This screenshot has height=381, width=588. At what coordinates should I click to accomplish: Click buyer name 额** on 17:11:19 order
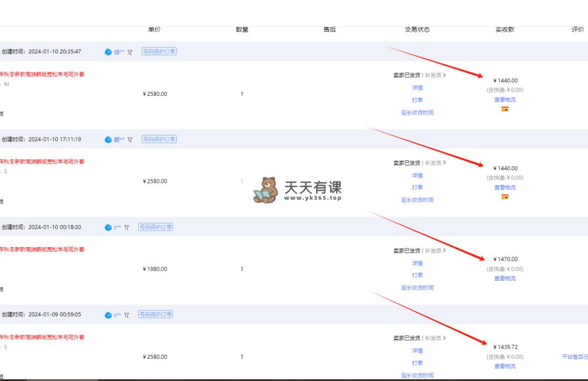click(119, 139)
